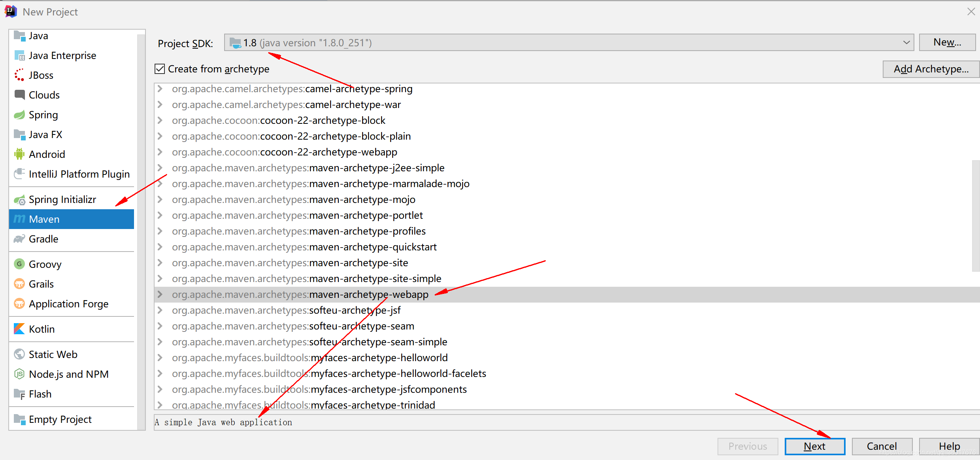Expand maven-archetype-site node
The image size is (980, 460).
[x=160, y=263]
